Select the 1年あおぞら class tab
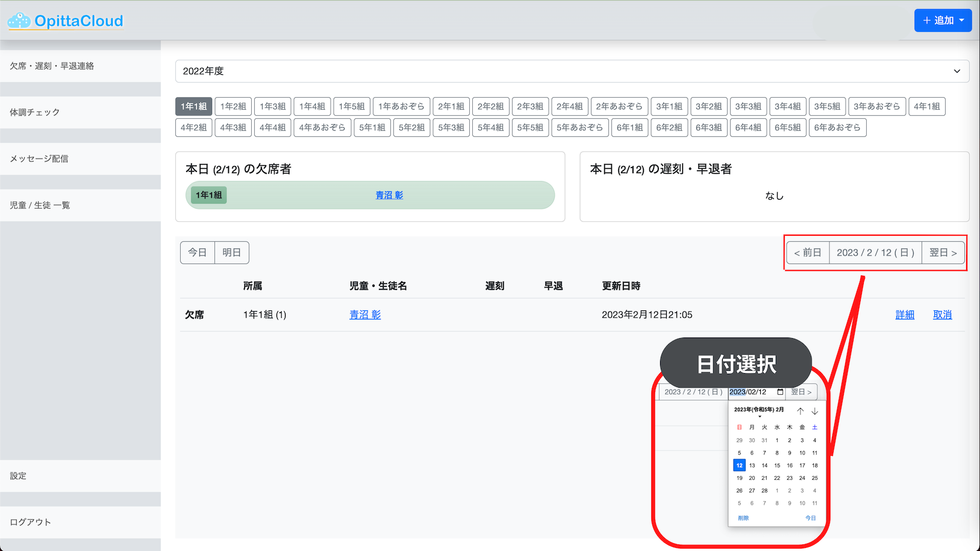This screenshot has width=980, height=551. [401, 106]
